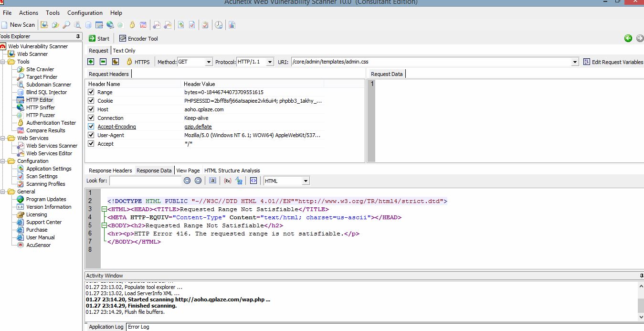Switch to the Response Headers tab

pos(110,171)
